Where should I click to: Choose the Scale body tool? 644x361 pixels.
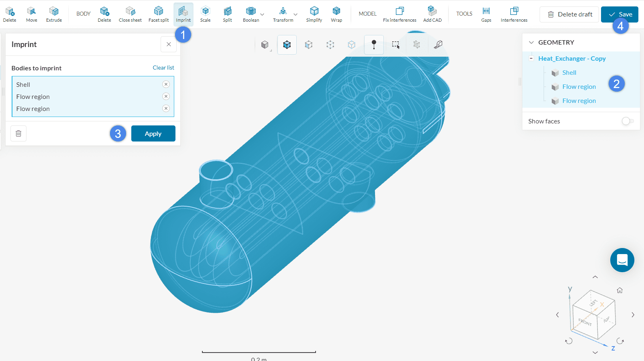205,14
